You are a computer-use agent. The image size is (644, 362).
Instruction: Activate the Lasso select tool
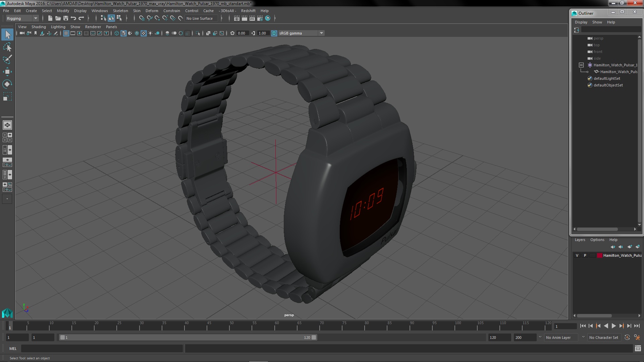click(7, 47)
